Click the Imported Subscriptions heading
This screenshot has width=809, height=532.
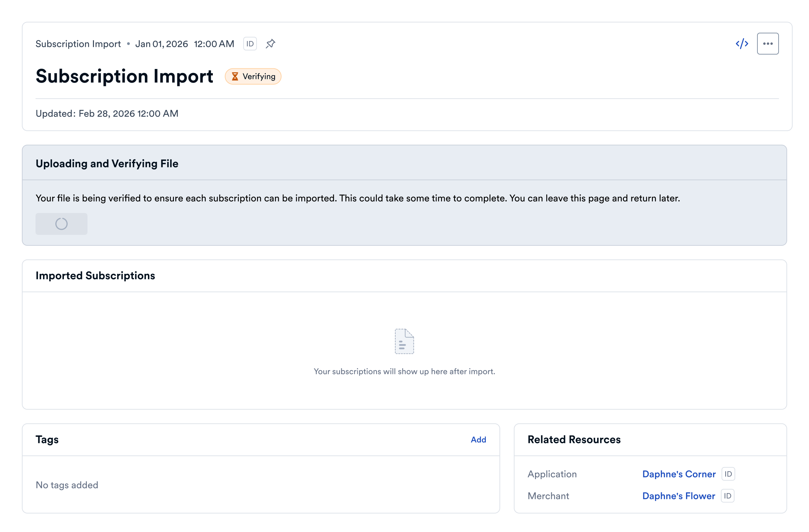coord(95,276)
